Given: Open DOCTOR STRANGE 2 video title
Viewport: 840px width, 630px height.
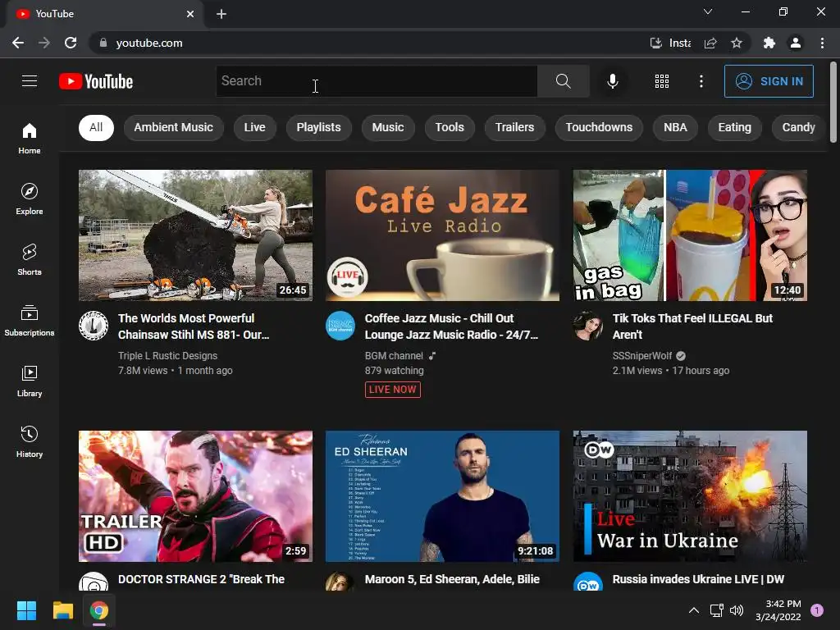Looking at the screenshot, I should pyautogui.click(x=201, y=579).
